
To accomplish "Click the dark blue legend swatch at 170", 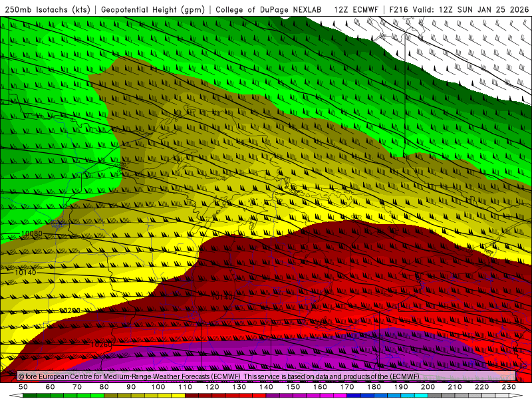I will coord(354,396).
